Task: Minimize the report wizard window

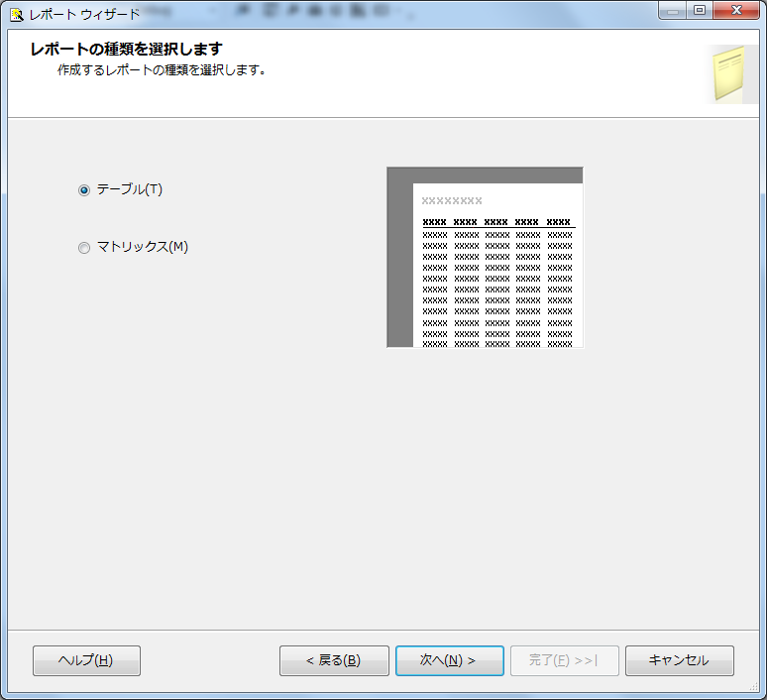Action: pos(673,10)
